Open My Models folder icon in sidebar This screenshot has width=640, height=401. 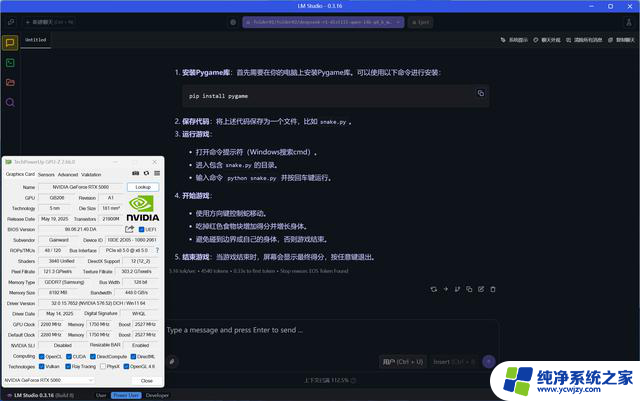tap(10, 82)
